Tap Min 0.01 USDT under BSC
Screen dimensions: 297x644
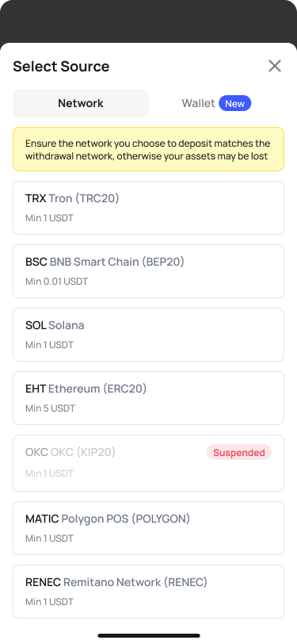pos(56,282)
